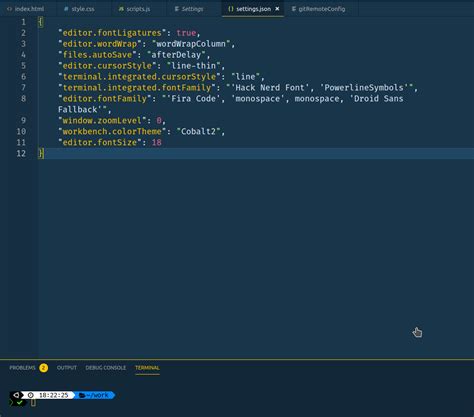
Task: Close the settings.json tab
Action: click(277, 9)
